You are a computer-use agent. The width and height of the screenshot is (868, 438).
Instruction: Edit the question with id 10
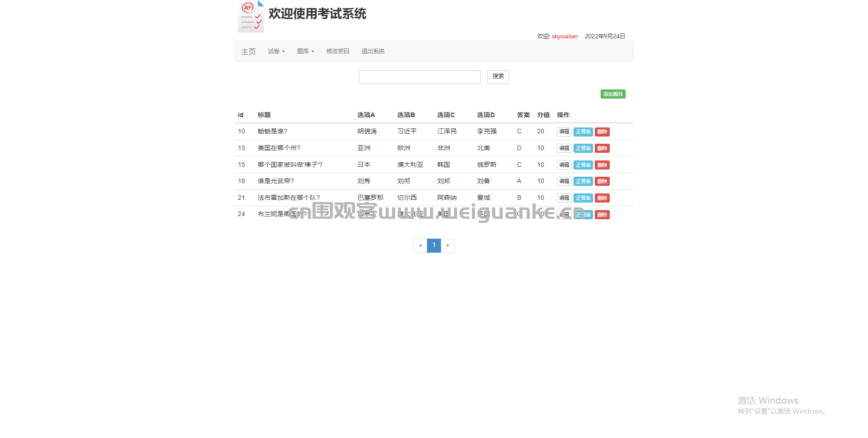(x=564, y=132)
